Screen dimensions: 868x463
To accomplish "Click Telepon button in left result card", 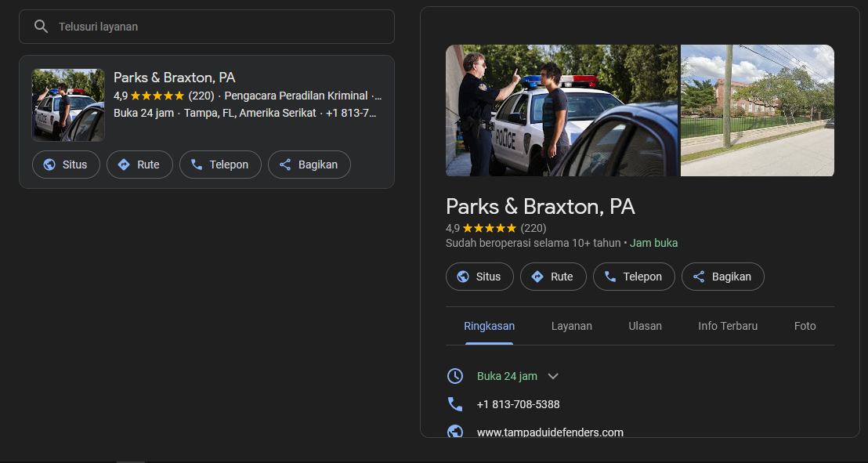I will click(220, 165).
